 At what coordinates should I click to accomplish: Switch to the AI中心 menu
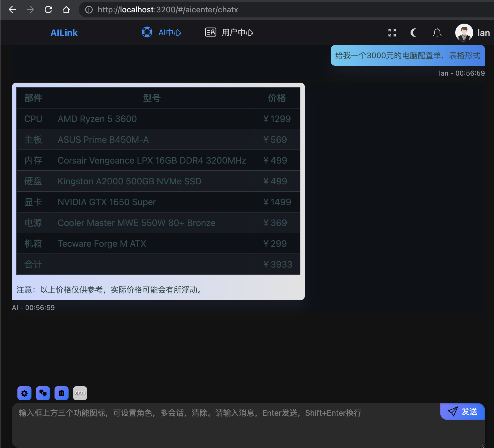pos(162,33)
